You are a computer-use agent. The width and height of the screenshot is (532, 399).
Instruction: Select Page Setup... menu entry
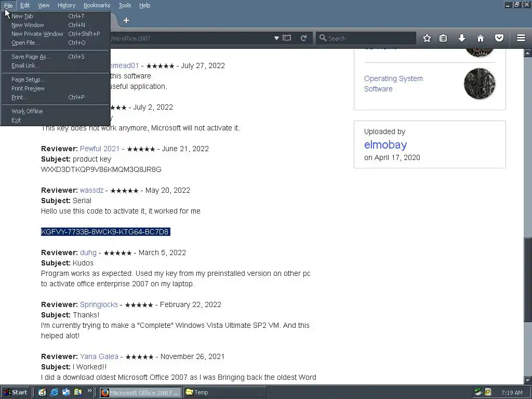[56, 79]
